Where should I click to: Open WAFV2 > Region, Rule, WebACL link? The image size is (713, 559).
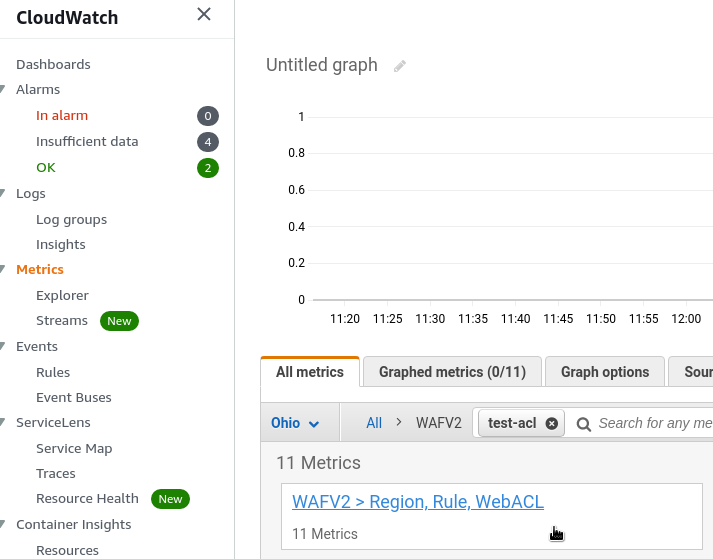click(418, 502)
